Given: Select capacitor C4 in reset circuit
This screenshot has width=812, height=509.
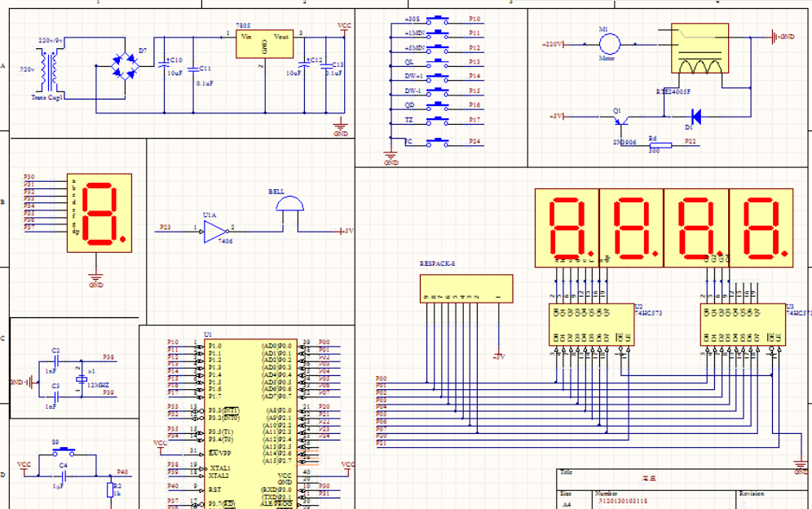Looking at the screenshot, I should pyautogui.click(x=63, y=475).
